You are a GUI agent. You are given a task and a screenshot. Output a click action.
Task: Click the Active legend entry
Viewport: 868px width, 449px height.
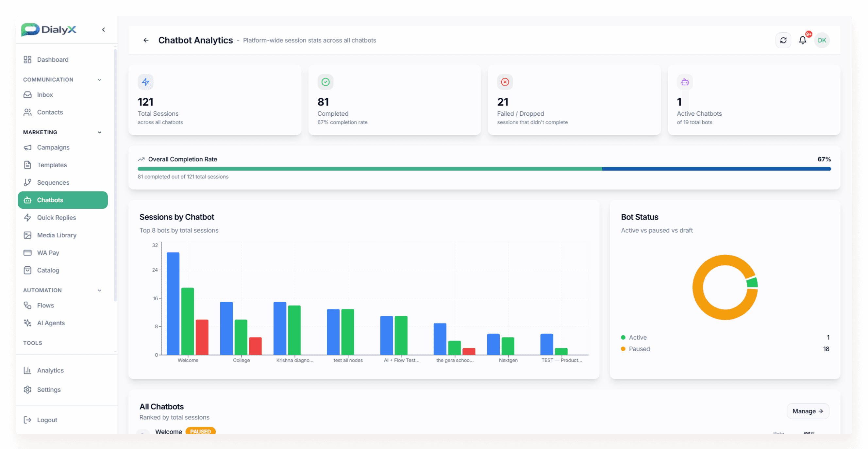633,337
